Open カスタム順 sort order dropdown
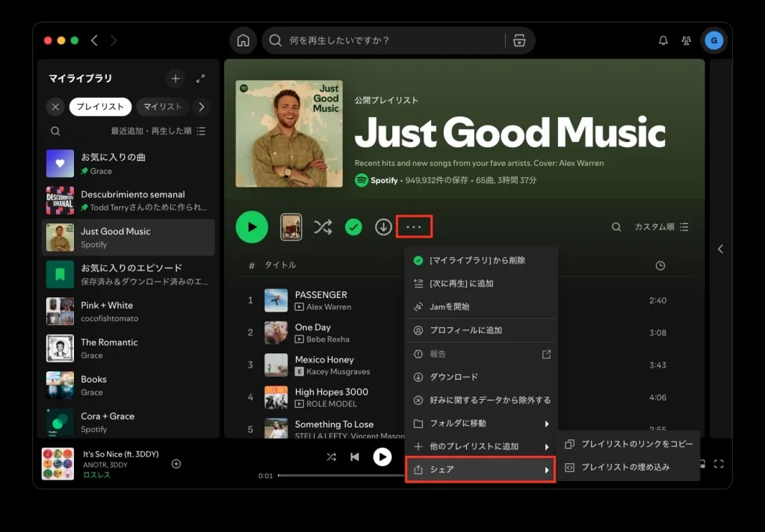 [x=661, y=227]
